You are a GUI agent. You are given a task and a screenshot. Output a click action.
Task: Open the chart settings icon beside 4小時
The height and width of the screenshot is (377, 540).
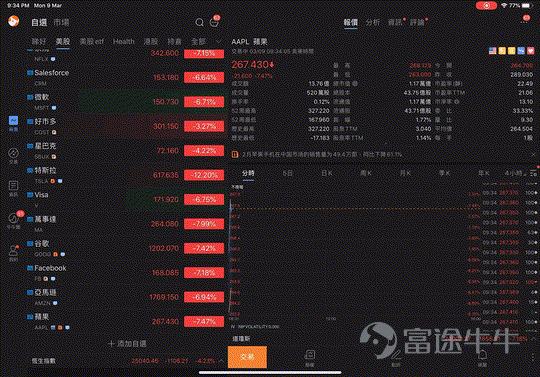(533, 174)
